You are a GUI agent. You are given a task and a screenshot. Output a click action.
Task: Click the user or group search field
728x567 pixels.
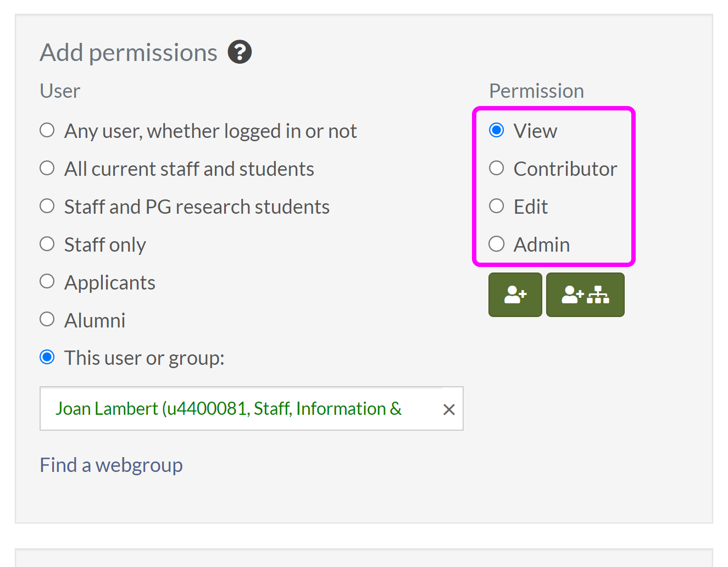(x=242, y=409)
